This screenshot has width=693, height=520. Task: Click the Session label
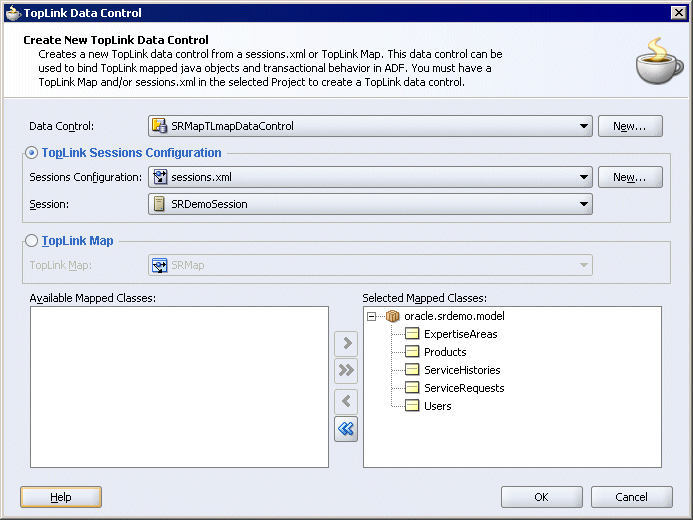pyautogui.click(x=49, y=205)
